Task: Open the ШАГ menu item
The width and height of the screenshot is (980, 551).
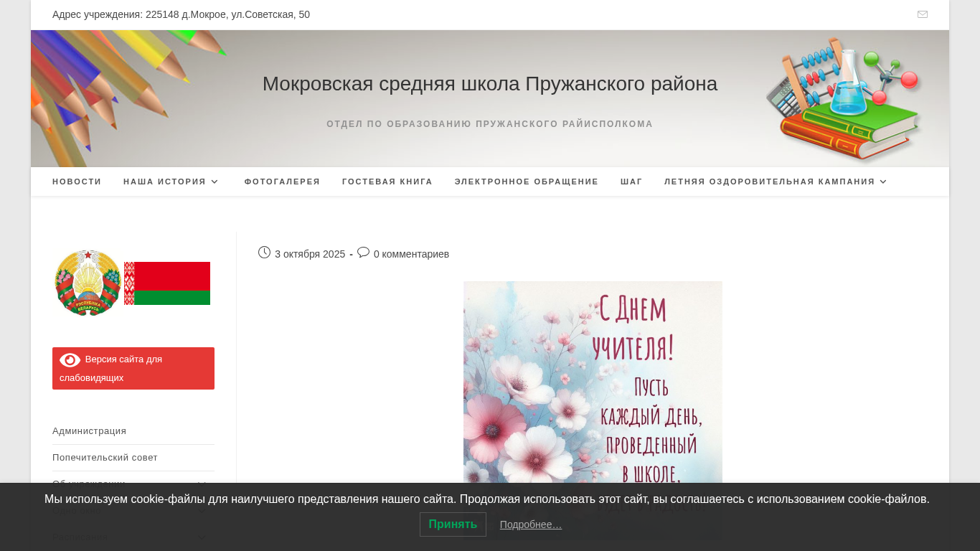Action: point(631,182)
